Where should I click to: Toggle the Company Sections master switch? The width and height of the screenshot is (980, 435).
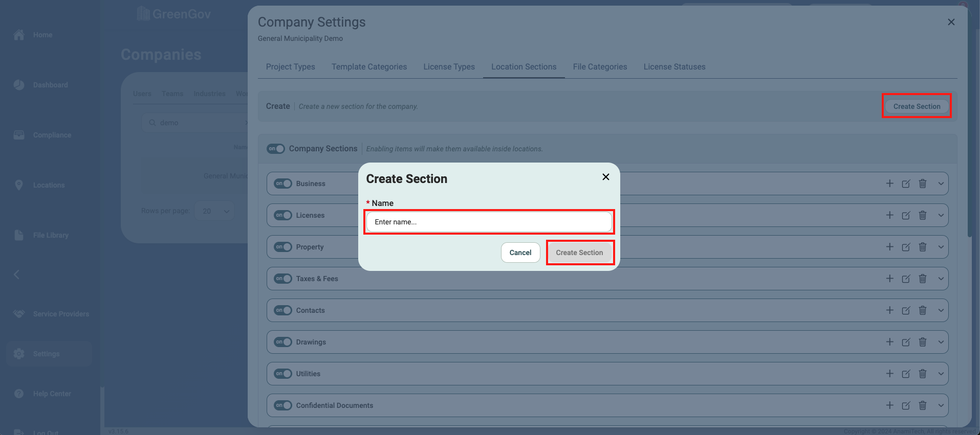276,149
